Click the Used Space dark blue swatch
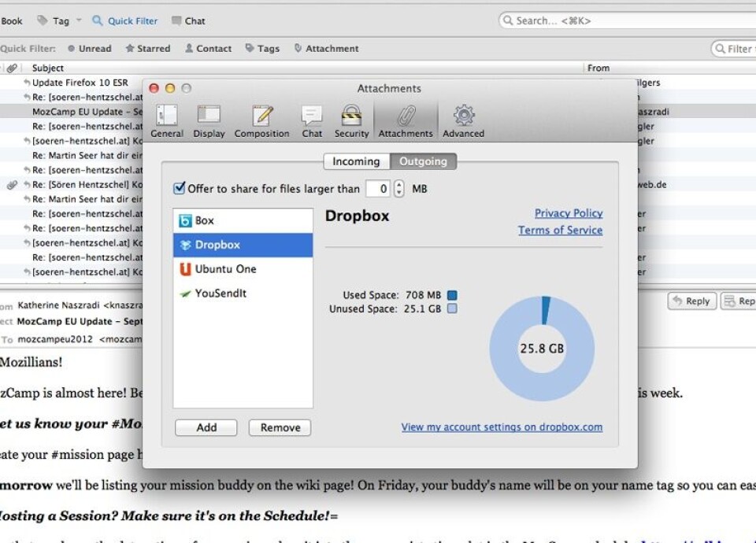This screenshot has height=543, width=756. pyautogui.click(x=452, y=295)
